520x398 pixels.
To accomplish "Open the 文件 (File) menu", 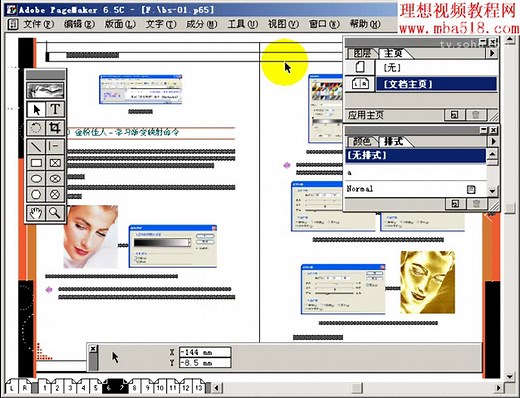I will [38, 24].
